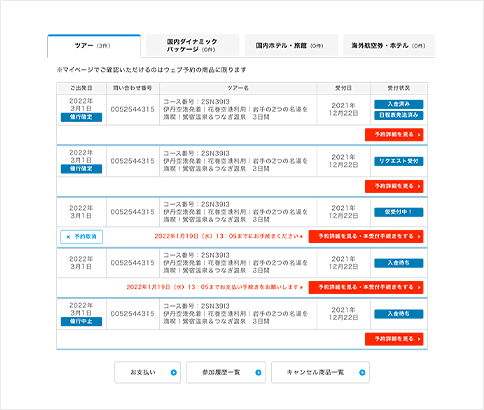The height and width of the screenshot is (410, 484).
Task: Click the tour name in the 仮受付中 row
Action: point(235,212)
